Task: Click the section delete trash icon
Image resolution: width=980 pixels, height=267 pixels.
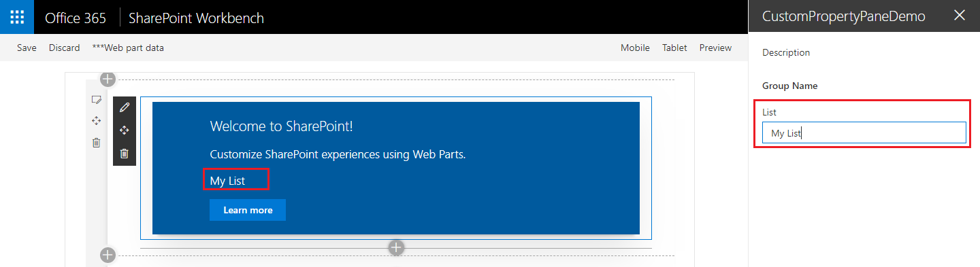Action: [97, 142]
